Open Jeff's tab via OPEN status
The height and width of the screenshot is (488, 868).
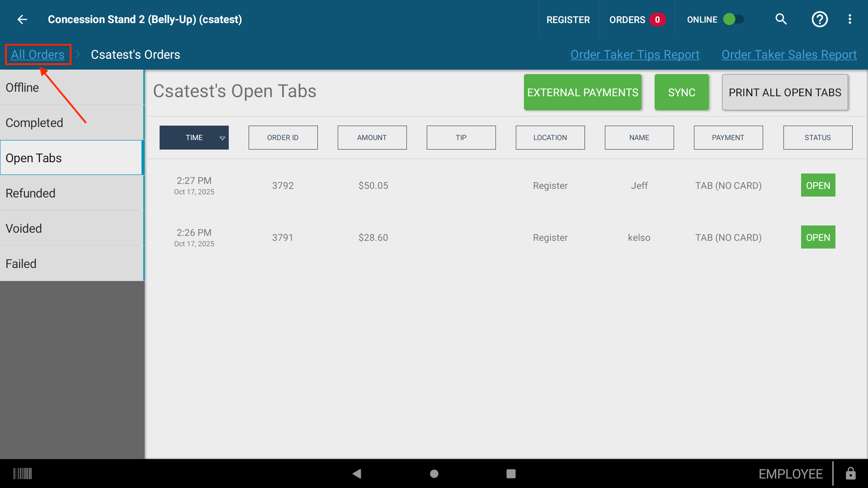(x=818, y=185)
